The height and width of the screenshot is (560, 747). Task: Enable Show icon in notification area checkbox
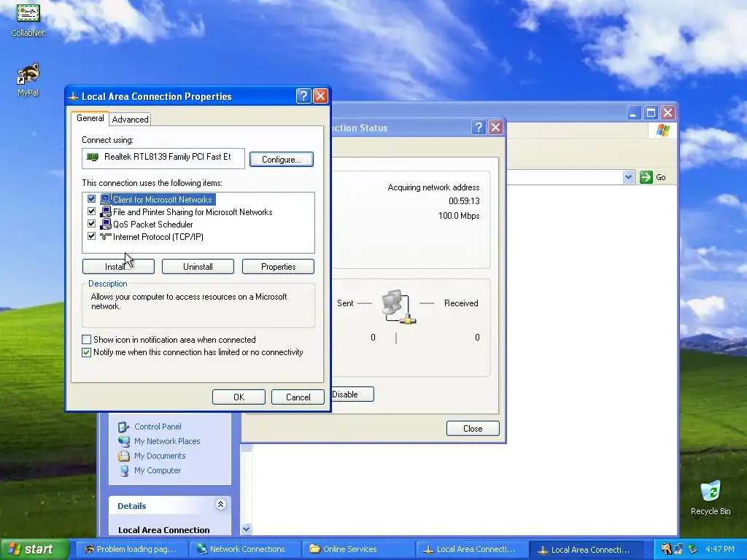click(x=86, y=340)
